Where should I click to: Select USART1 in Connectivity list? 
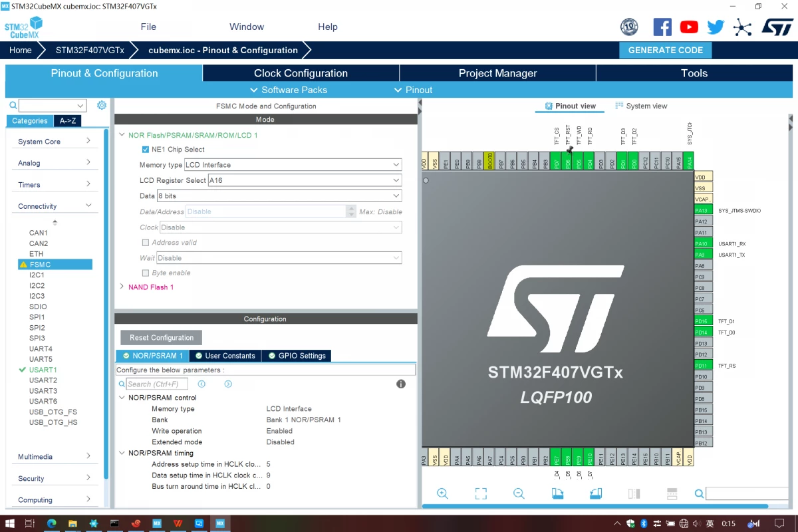(43, 370)
